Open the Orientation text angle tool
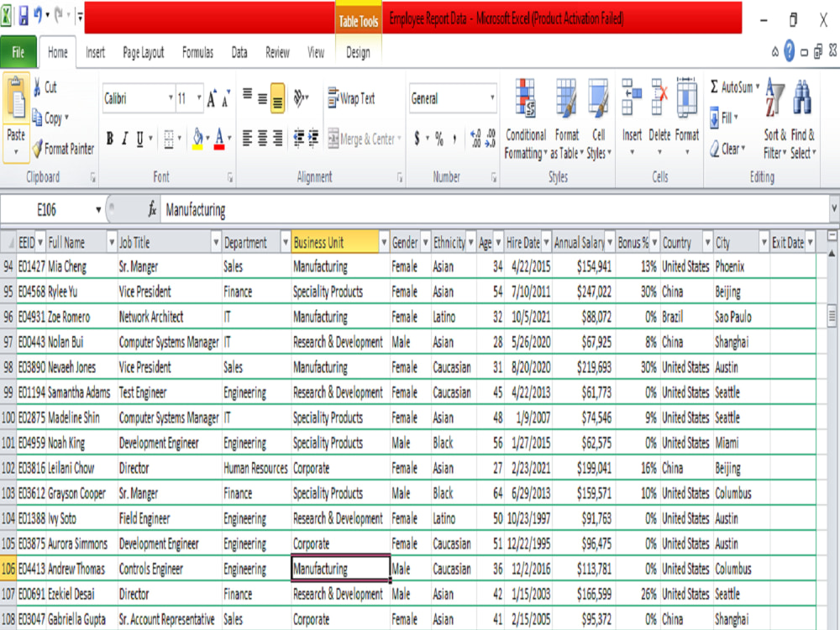The height and width of the screenshot is (630, 840). [299, 98]
